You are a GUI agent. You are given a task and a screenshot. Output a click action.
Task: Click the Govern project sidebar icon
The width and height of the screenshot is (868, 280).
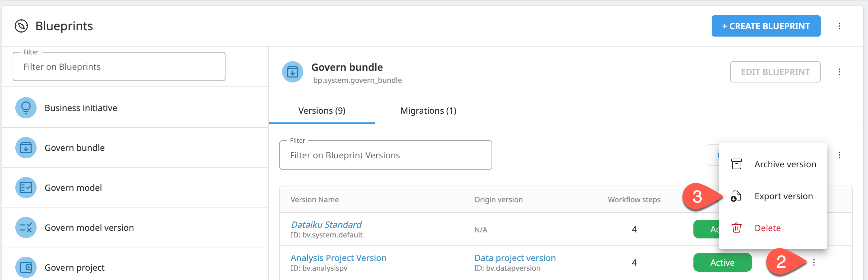pyautogui.click(x=26, y=267)
